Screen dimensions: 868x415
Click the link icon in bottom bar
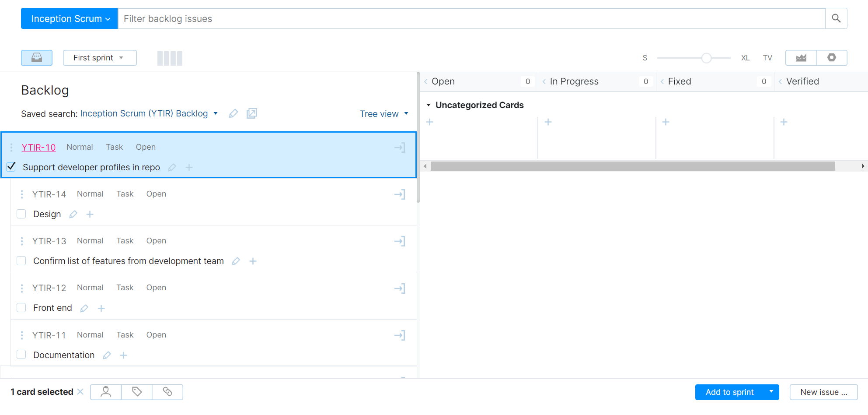click(167, 392)
